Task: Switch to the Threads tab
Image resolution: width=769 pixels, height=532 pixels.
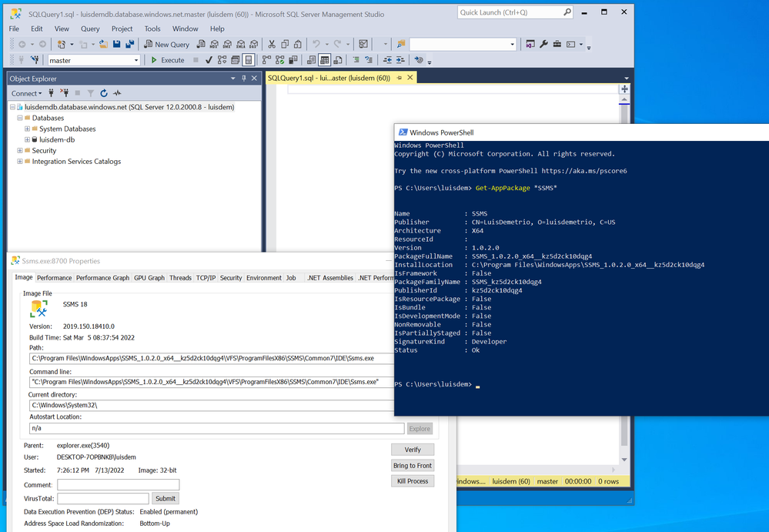Action: pos(180,278)
